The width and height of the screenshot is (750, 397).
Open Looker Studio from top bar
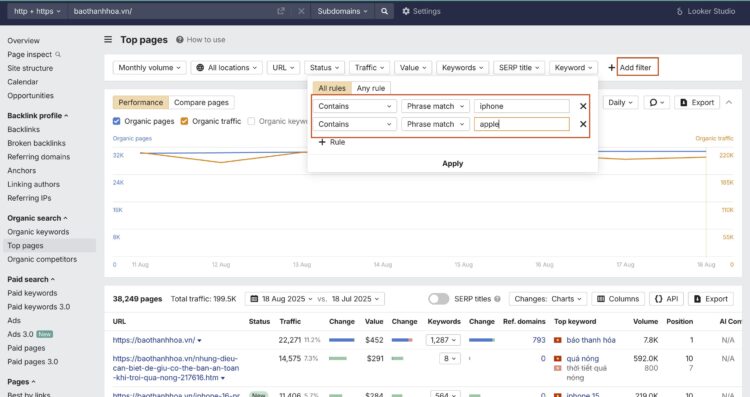pyautogui.click(x=706, y=11)
